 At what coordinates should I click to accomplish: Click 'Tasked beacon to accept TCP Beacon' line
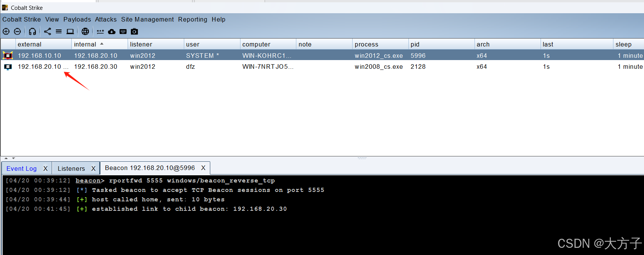[x=165, y=190]
